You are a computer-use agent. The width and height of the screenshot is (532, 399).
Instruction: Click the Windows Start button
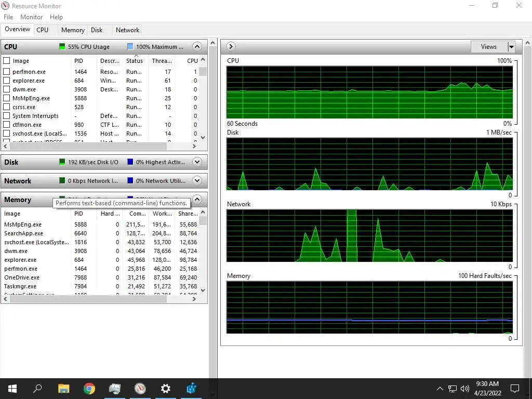(x=12, y=389)
